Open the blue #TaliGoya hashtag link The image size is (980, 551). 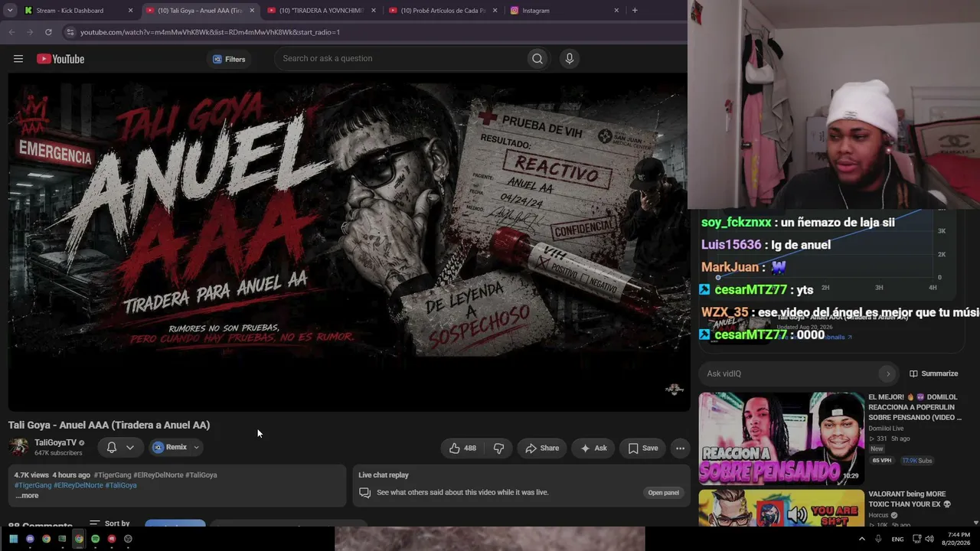[121, 485]
